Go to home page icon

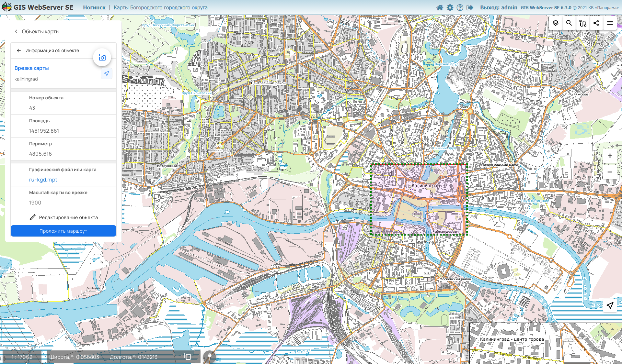tap(440, 7)
